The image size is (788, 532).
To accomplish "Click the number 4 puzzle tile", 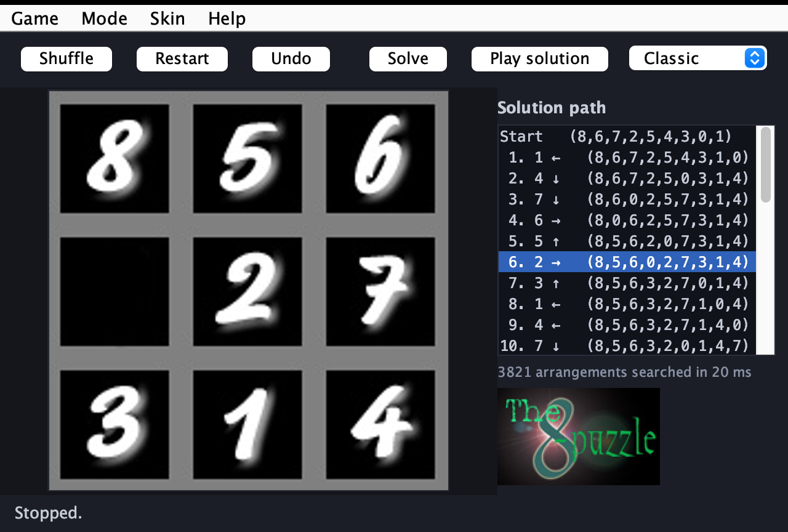I will pyautogui.click(x=380, y=425).
